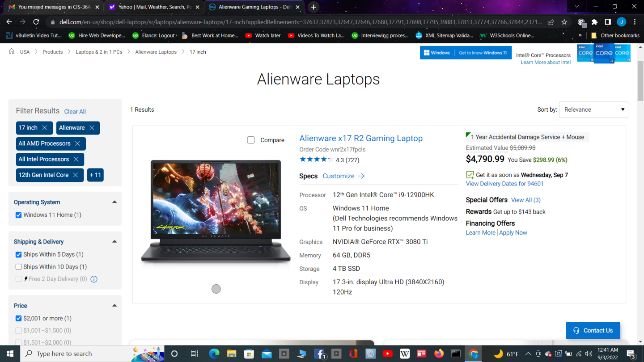The width and height of the screenshot is (644, 362).
Task: Bookmark this page with the star icon
Action: pos(564,21)
